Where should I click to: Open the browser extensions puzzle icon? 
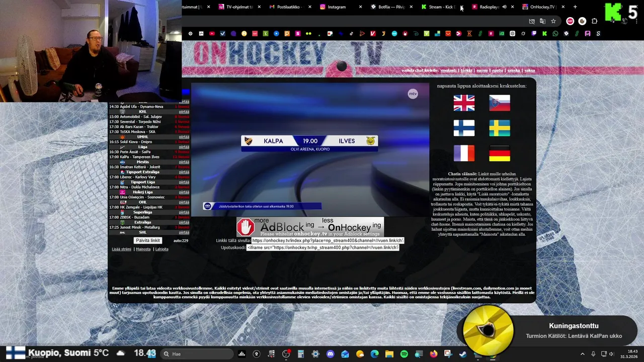coord(594,21)
